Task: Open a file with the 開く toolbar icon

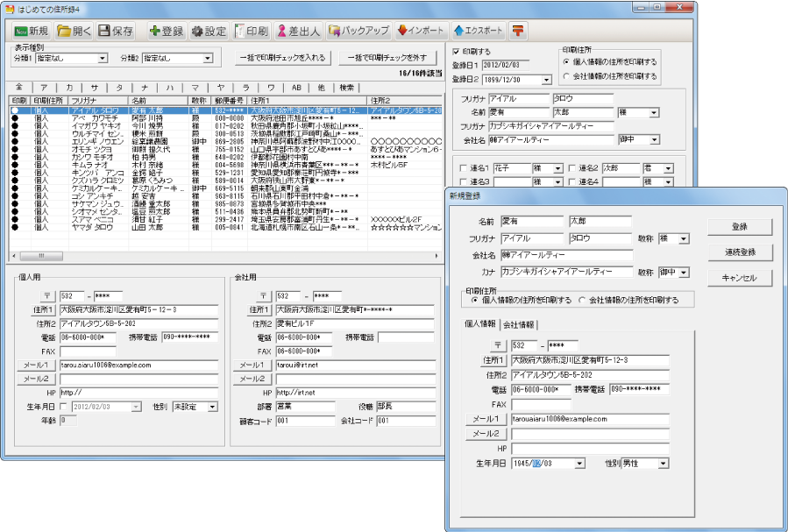Action: pos(75,31)
